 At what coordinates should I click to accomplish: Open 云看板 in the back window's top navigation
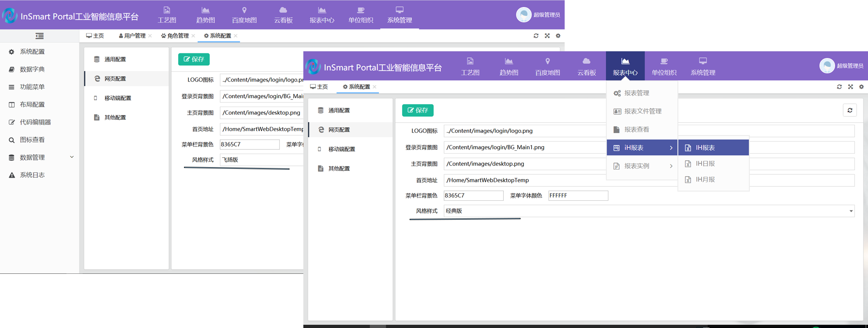point(283,15)
